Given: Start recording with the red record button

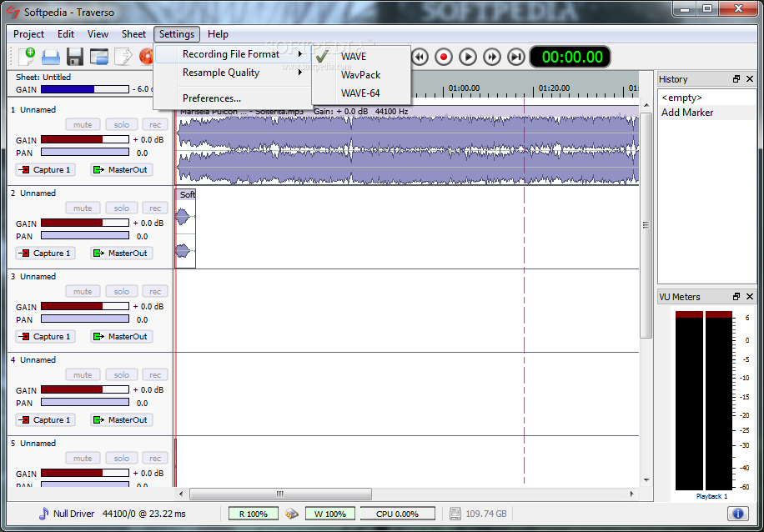Looking at the screenshot, I should [x=444, y=57].
